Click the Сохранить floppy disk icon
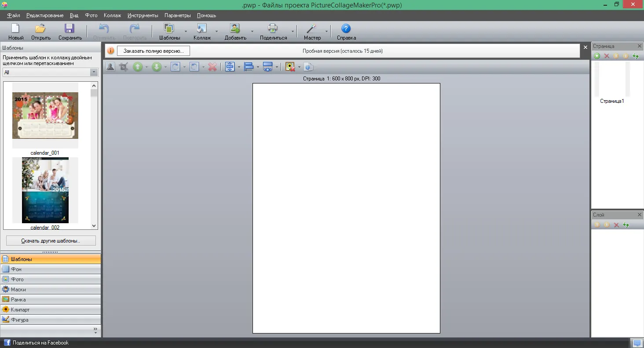Image resolution: width=644 pixels, height=348 pixels. point(70,29)
